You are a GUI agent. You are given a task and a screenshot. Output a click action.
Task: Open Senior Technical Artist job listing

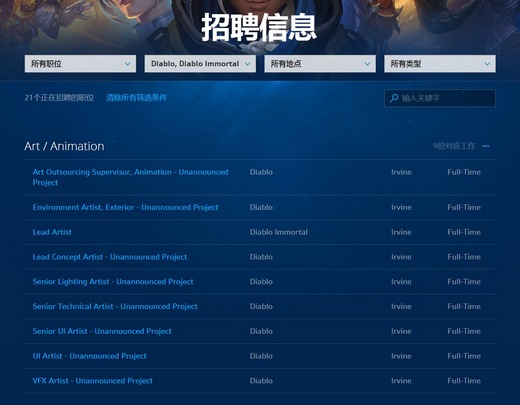pos(115,306)
